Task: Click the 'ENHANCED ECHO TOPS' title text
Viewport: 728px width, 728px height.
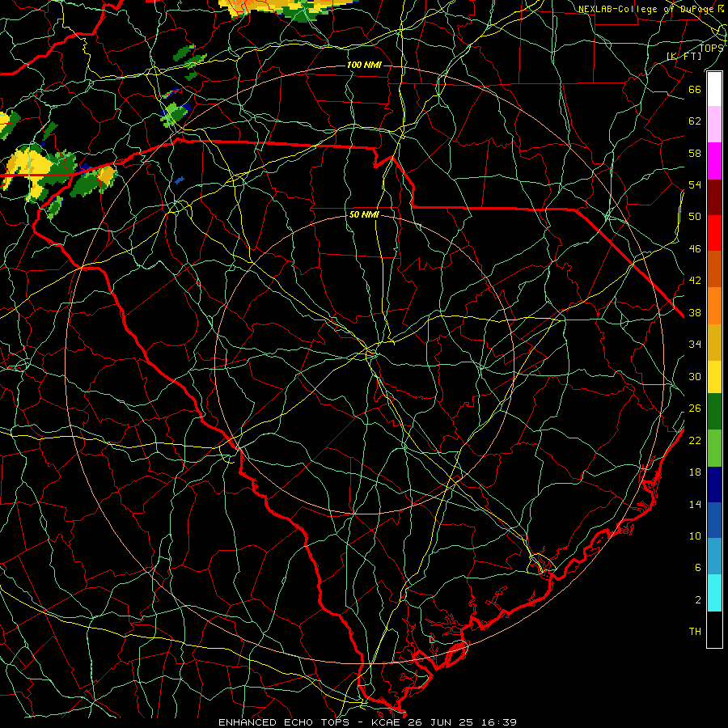Action: (283, 722)
